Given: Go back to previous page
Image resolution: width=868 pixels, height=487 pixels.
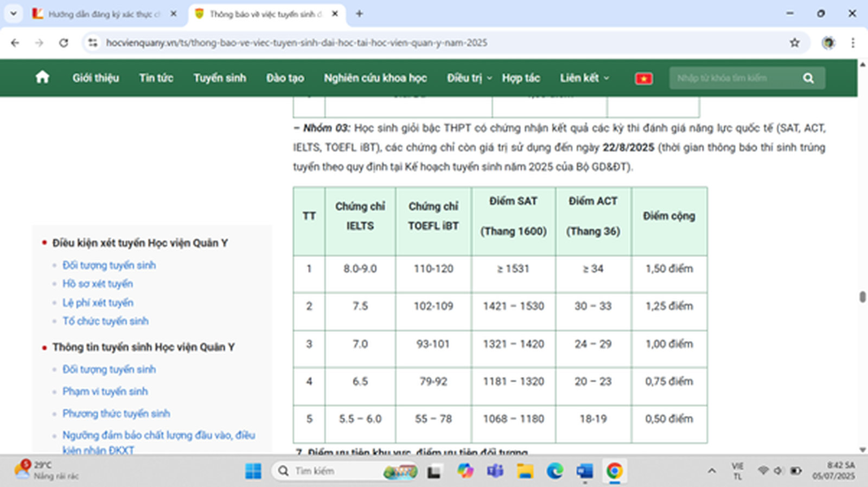Looking at the screenshot, I should [x=15, y=43].
